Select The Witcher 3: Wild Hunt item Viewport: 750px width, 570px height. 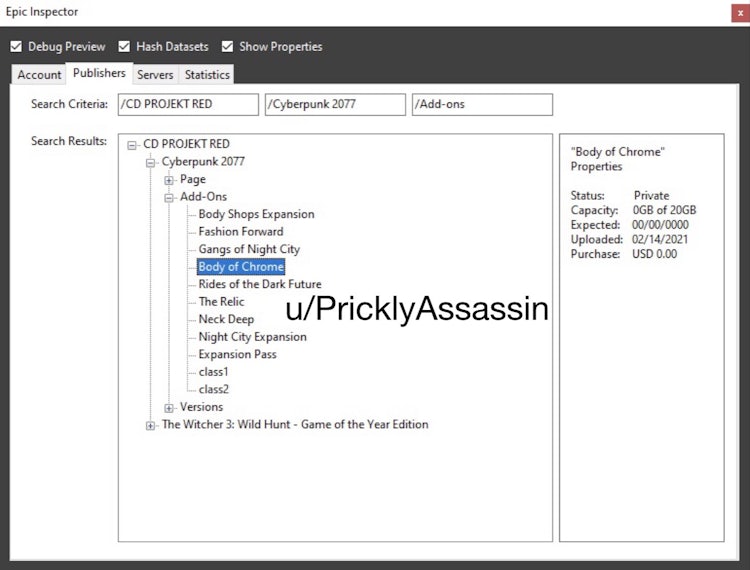(x=295, y=425)
